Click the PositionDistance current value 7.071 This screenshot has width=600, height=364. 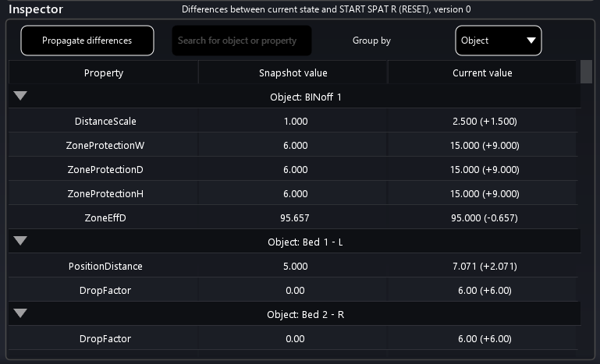[482, 267]
